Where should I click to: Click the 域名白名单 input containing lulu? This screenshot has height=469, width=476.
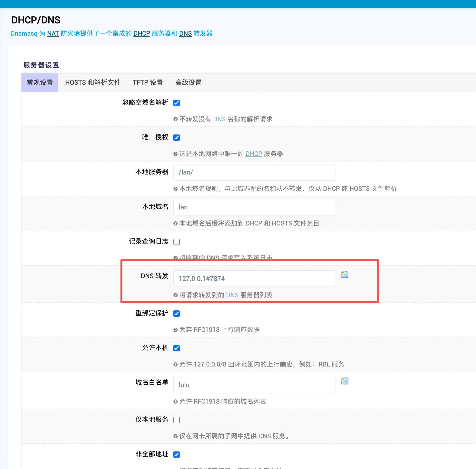click(255, 385)
